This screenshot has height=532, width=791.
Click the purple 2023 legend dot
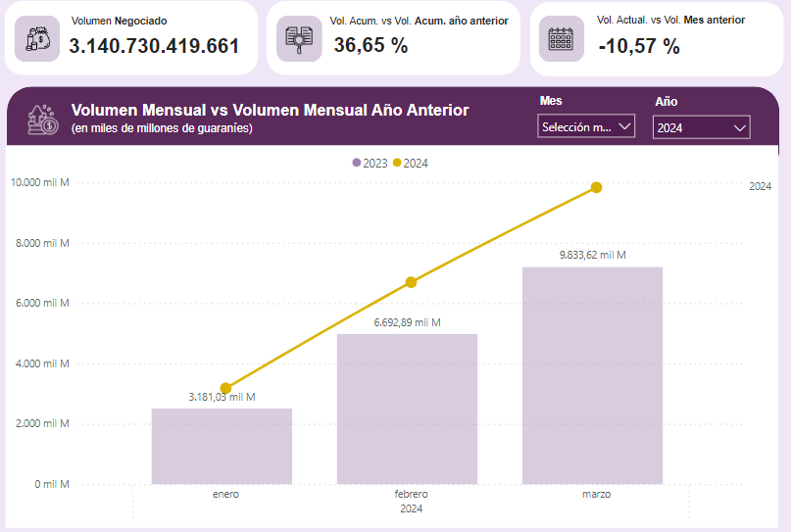pyautogui.click(x=357, y=164)
